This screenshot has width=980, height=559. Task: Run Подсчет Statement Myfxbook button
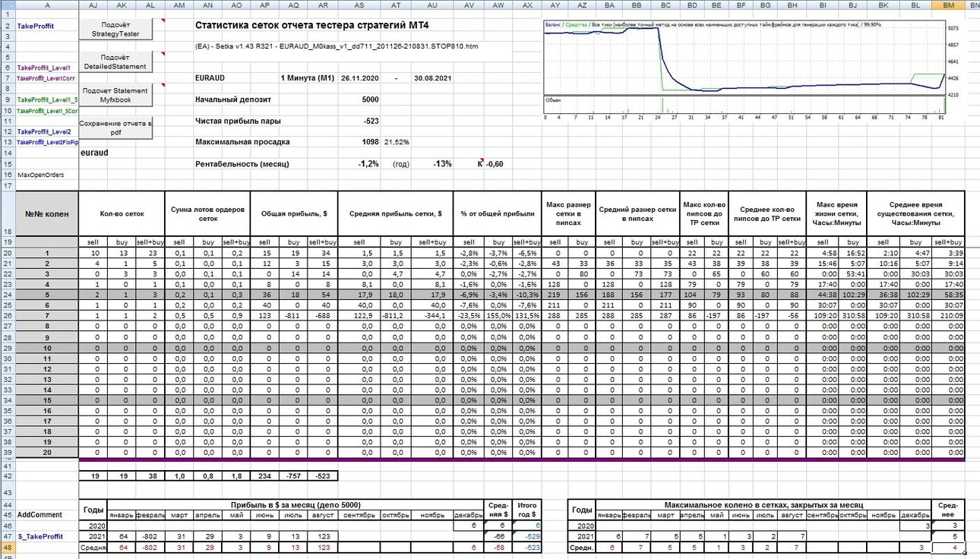116,96
